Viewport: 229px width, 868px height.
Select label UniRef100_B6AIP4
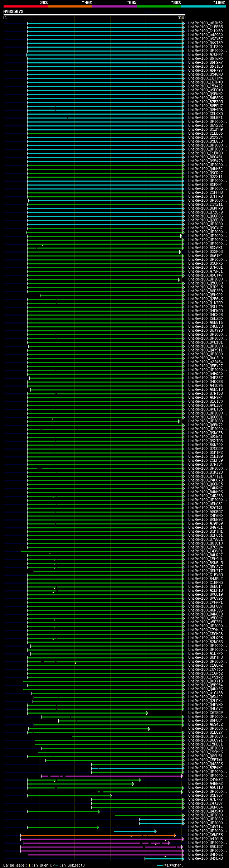click(x=205, y=256)
